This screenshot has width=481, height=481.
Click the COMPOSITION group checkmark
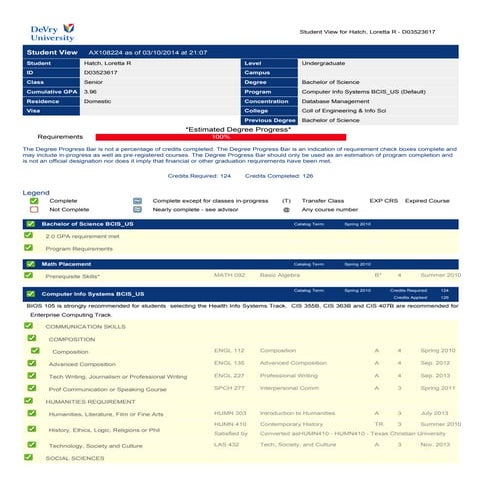coord(32,338)
